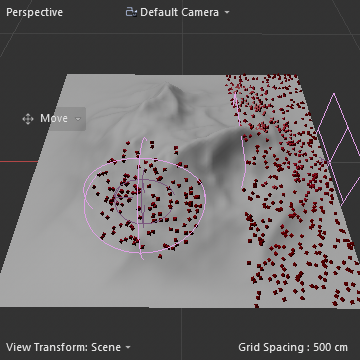Screen dimensions: 360x360
Task: Click the Perspective view label
Action: coord(34,12)
